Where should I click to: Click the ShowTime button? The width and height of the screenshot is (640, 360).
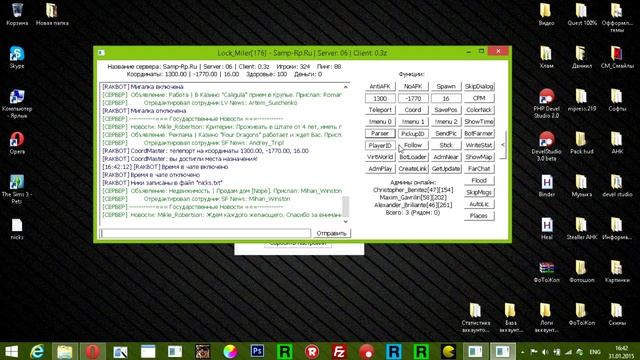pyautogui.click(x=479, y=122)
